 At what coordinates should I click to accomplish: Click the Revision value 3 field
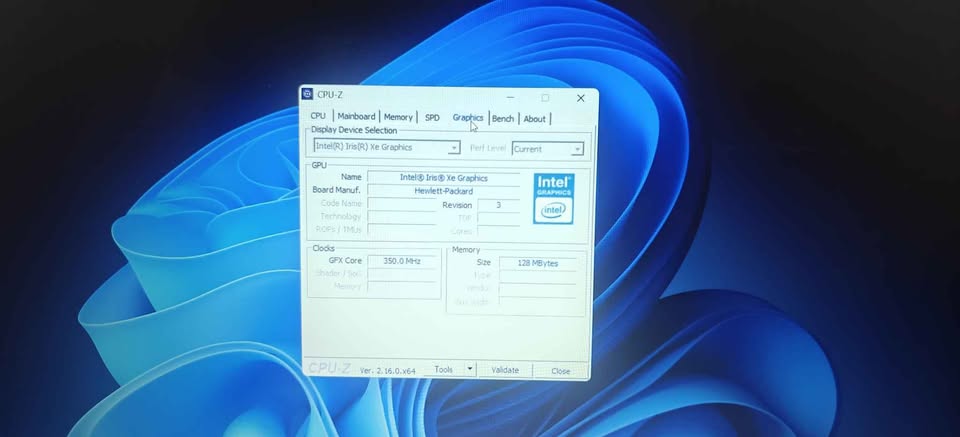tap(498, 205)
